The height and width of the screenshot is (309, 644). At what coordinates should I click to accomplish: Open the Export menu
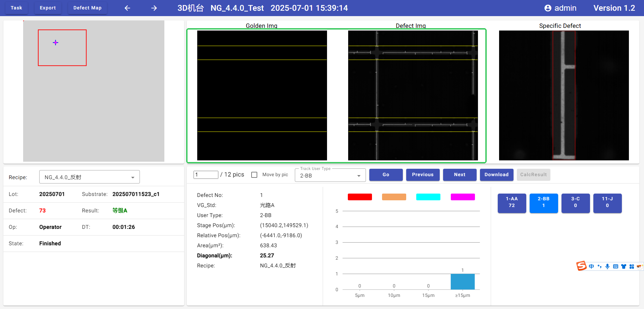(48, 8)
